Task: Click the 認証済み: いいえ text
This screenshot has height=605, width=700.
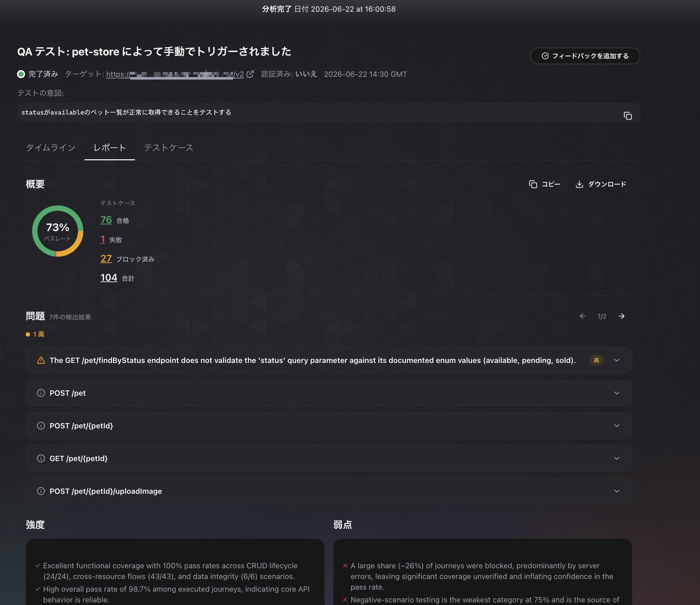Action: coord(289,74)
